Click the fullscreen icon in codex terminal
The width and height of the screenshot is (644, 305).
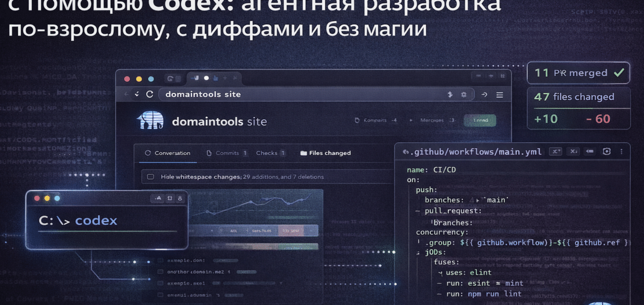[169, 198]
